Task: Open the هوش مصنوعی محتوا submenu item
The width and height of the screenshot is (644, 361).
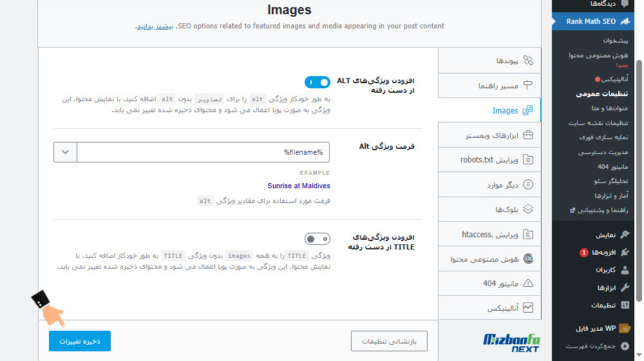Action: (598, 55)
